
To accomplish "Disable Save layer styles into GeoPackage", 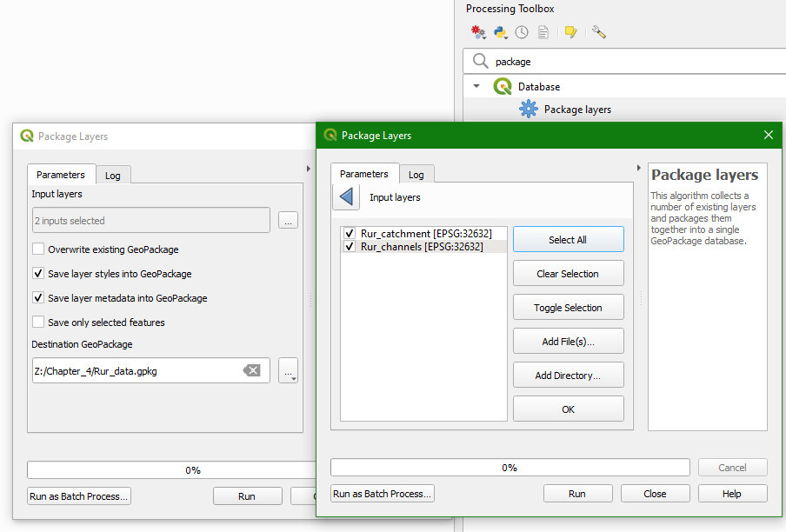I will click(x=38, y=274).
